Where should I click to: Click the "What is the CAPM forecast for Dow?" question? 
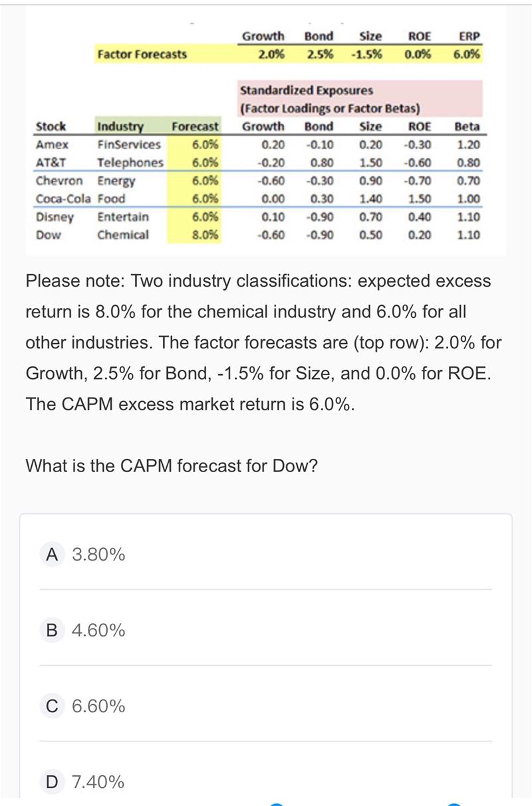(x=172, y=466)
